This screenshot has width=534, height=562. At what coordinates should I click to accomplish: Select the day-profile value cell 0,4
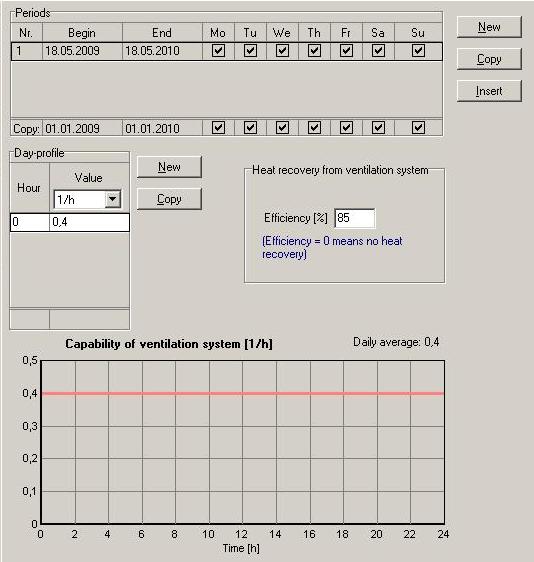tap(89, 222)
